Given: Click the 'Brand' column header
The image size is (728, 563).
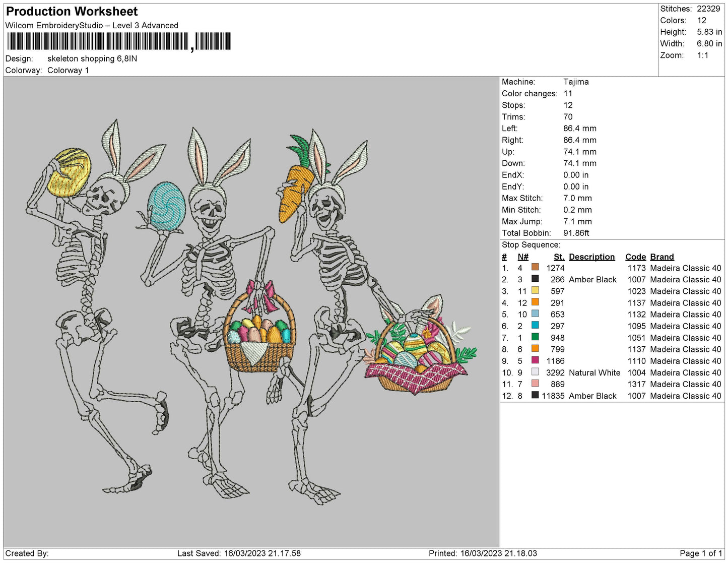Looking at the screenshot, I should [662, 257].
